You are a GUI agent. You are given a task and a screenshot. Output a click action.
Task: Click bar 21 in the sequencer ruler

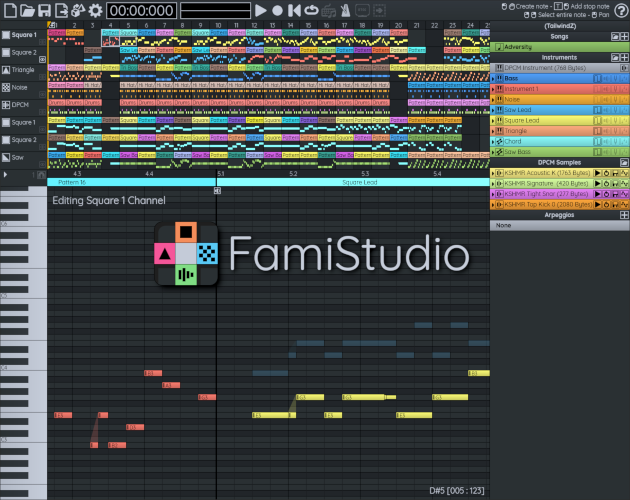click(x=417, y=25)
